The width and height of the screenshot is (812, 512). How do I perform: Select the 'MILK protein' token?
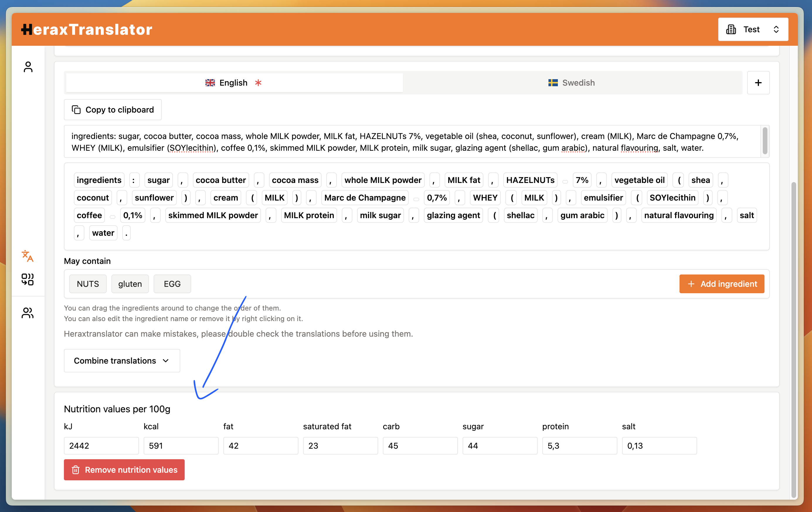tap(309, 215)
